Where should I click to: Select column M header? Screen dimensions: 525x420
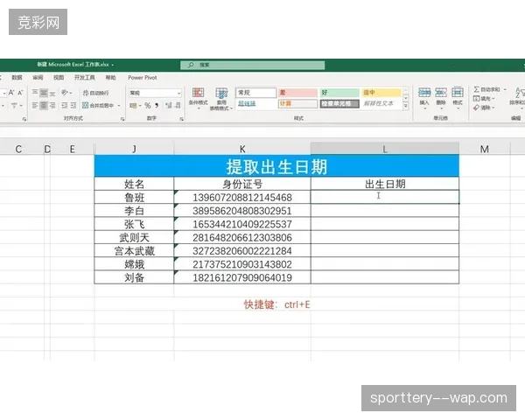484,149
